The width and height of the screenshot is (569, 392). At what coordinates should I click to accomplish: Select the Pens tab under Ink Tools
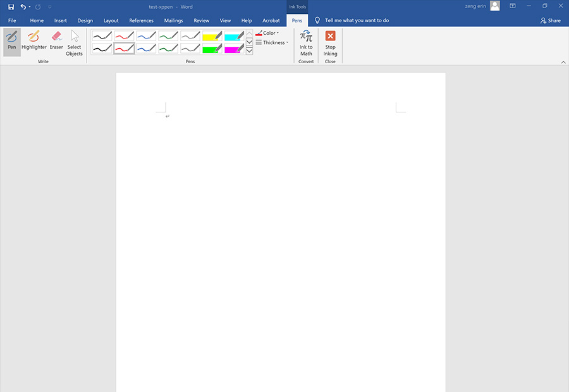297,21
